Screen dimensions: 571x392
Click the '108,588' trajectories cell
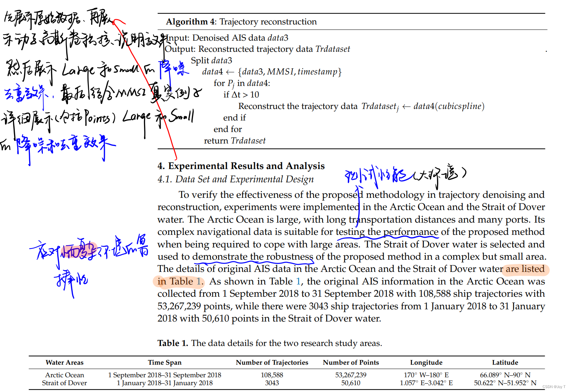(272, 375)
